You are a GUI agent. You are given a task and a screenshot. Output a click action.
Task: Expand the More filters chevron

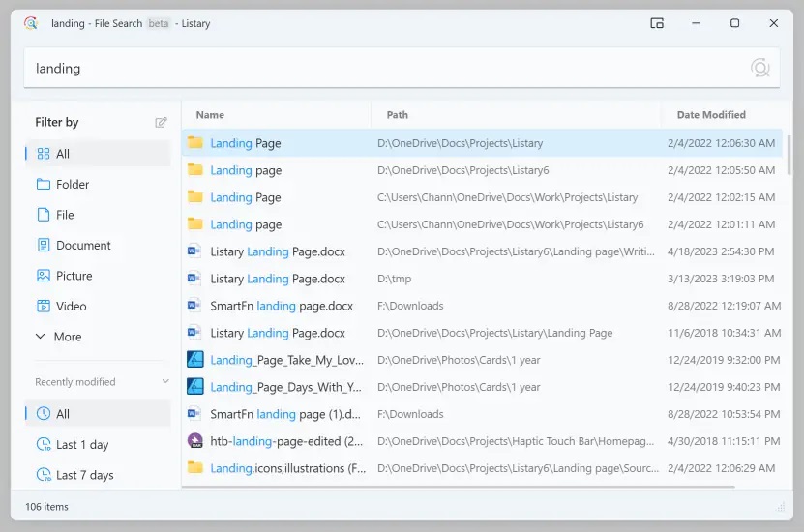click(40, 337)
